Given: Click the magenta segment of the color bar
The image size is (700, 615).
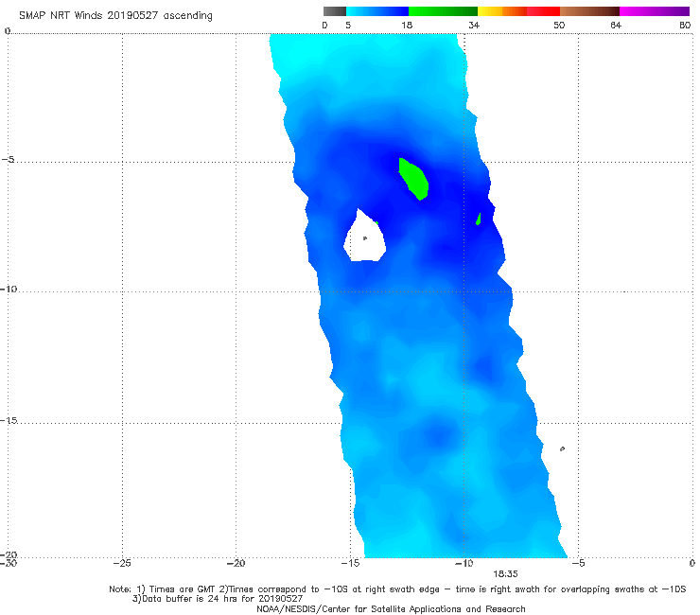Looking at the screenshot, I should coord(655,11).
